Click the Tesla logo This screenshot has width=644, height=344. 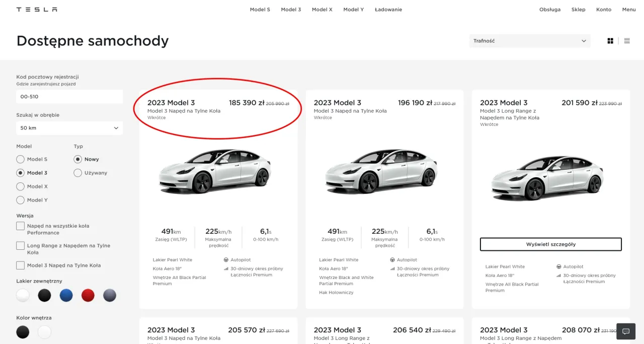tap(37, 9)
